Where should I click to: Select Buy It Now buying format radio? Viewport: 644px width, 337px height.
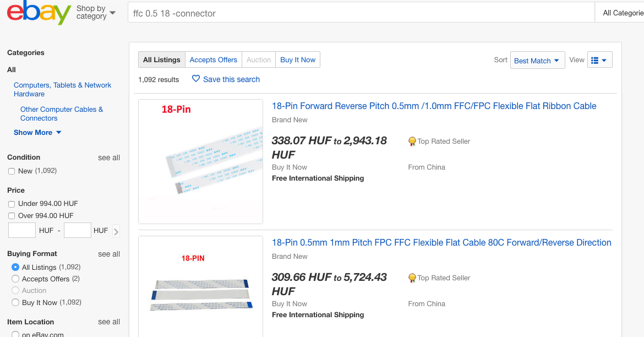coord(15,302)
